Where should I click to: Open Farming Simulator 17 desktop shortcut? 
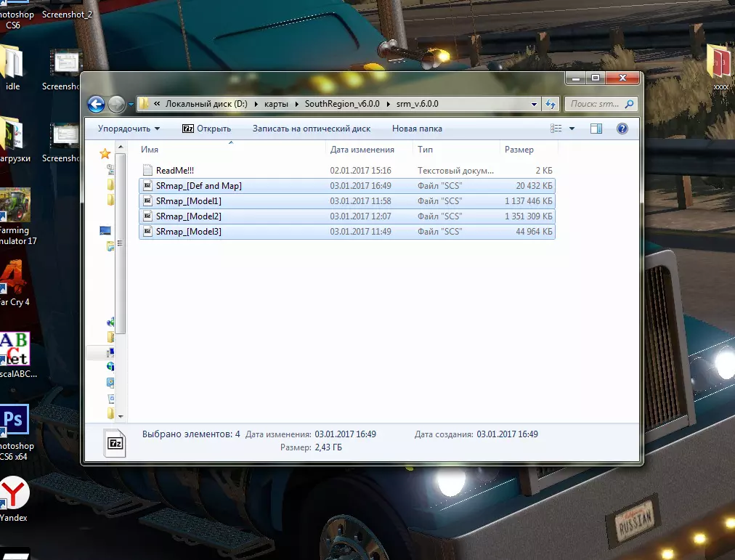coord(15,211)
